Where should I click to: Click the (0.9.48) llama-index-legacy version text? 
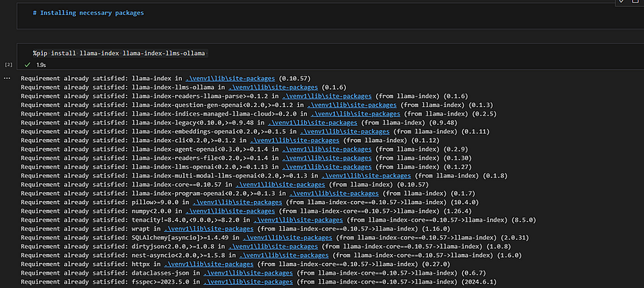443,122
